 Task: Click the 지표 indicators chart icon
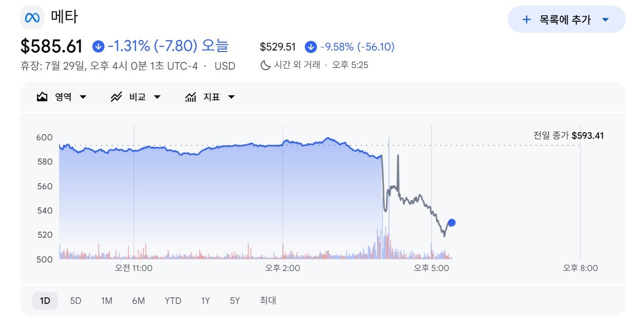[x=191, y=97]
